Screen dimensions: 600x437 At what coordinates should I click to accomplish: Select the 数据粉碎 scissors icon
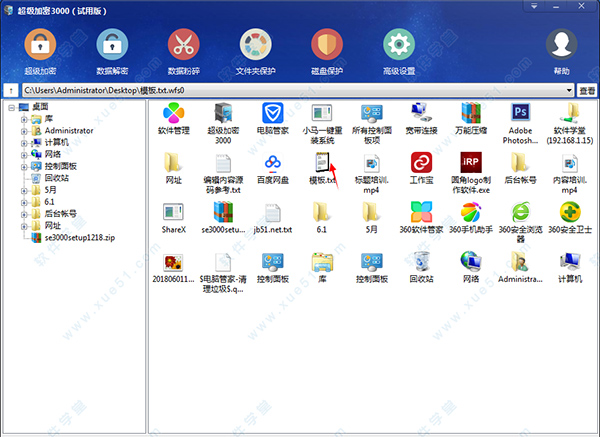tap(182, 46)
